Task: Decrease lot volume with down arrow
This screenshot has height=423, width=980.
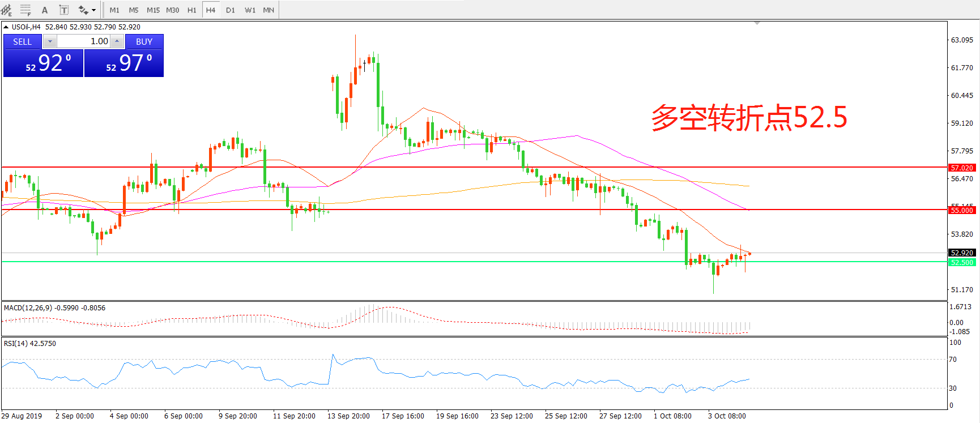Action: (50, 41)
